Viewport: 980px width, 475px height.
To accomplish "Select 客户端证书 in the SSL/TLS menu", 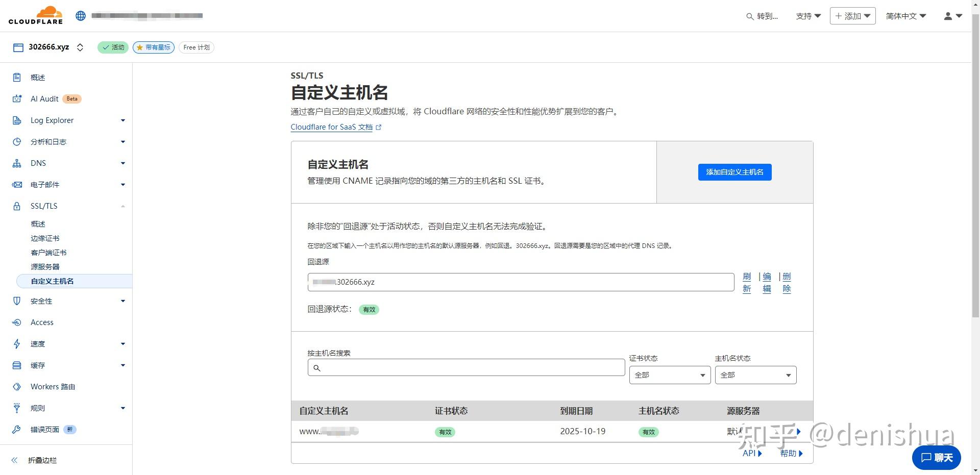I will click(48, 252).
